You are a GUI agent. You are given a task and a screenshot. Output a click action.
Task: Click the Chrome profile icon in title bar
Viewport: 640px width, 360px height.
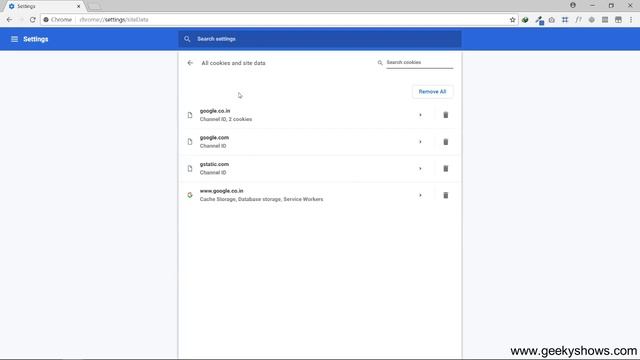[x=573, y=5]
